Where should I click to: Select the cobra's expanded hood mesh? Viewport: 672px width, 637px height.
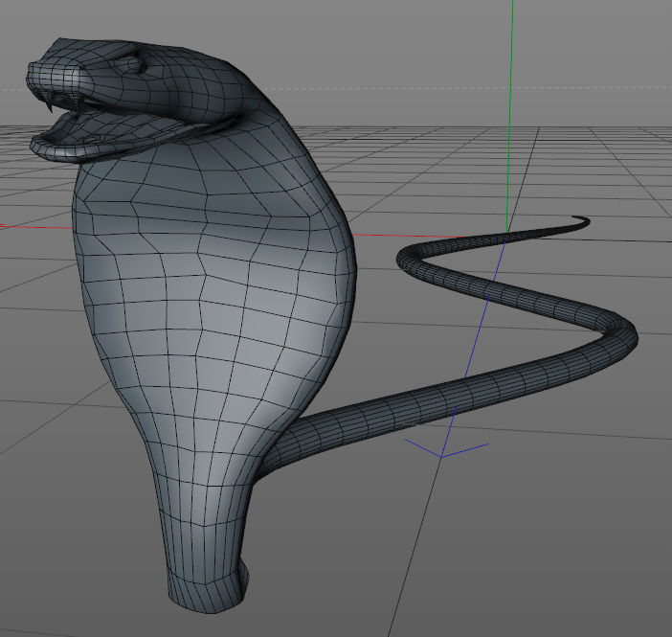pos(214,296)
